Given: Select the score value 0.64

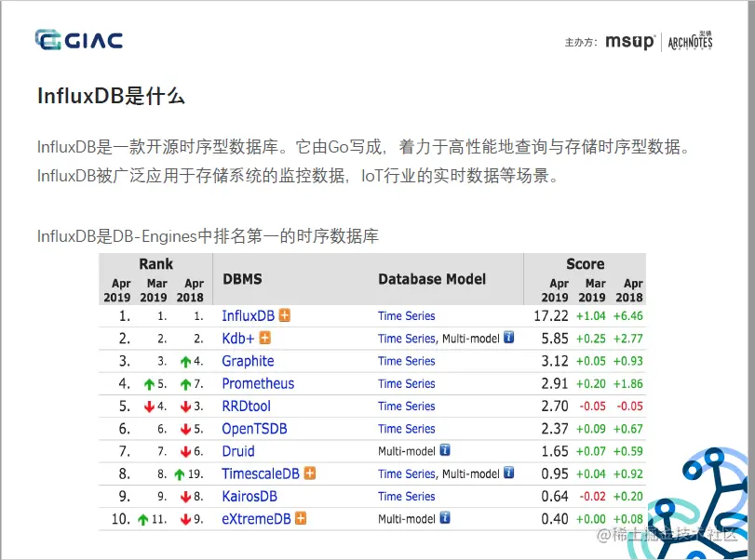Looking at the screenshot, I should [555, 497].
